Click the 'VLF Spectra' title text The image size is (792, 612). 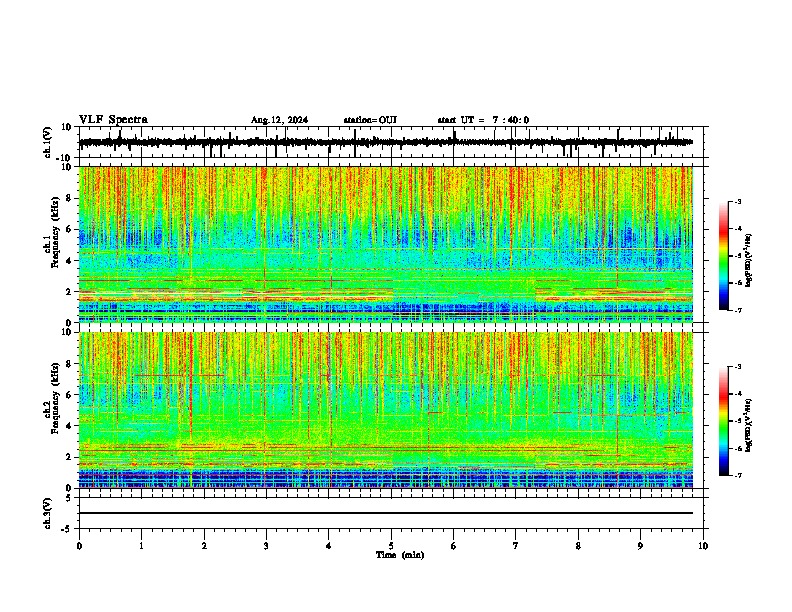[113, 120]
